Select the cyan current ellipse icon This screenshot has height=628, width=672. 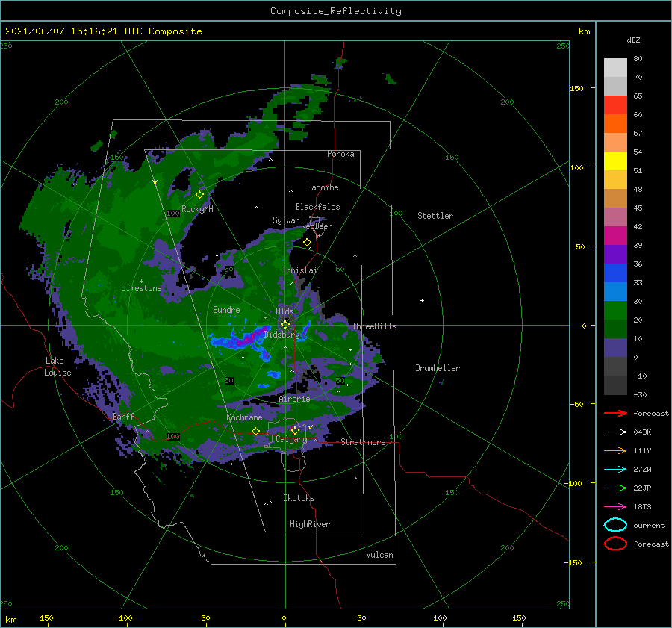[615, 525]
